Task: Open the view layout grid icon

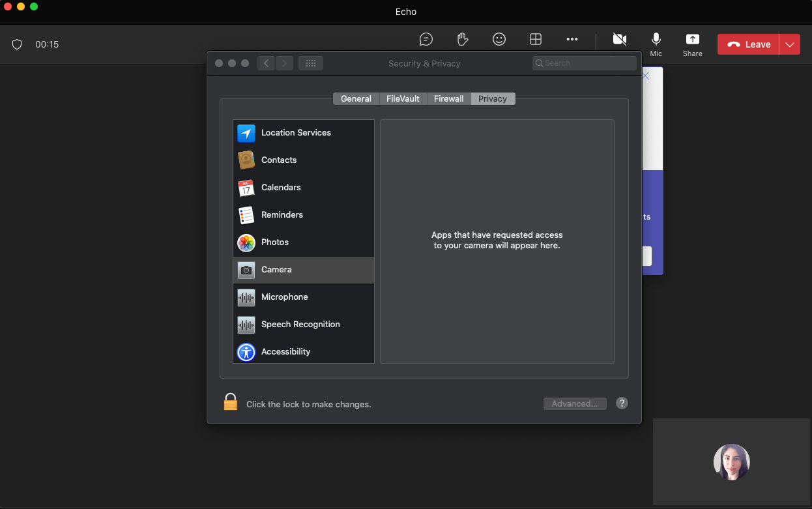Action: (x=536, y=40)
